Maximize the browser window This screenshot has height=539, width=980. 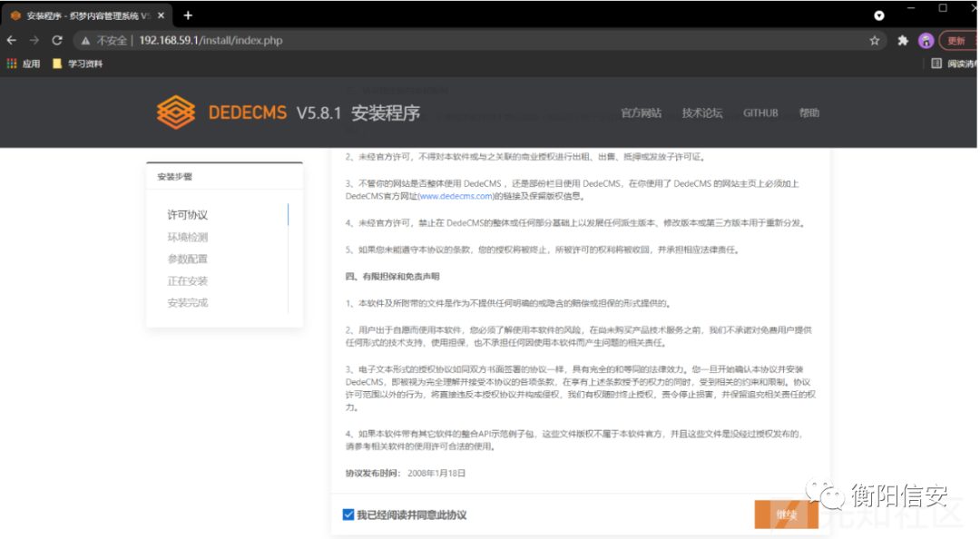coord(943,7)
